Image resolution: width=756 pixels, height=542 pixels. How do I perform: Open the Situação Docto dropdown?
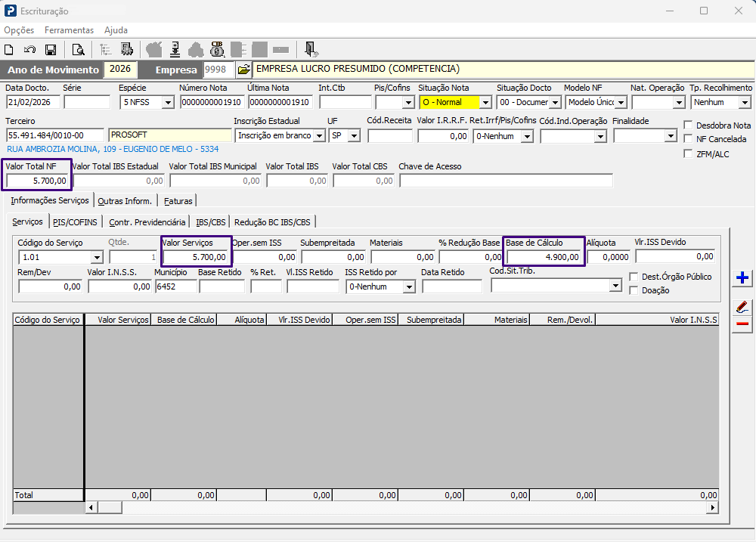point(556,102)
